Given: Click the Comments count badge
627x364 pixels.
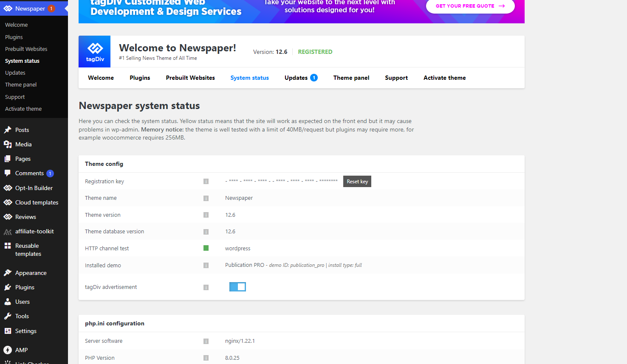Looking at the screenshot, I should tap(50, 174).
